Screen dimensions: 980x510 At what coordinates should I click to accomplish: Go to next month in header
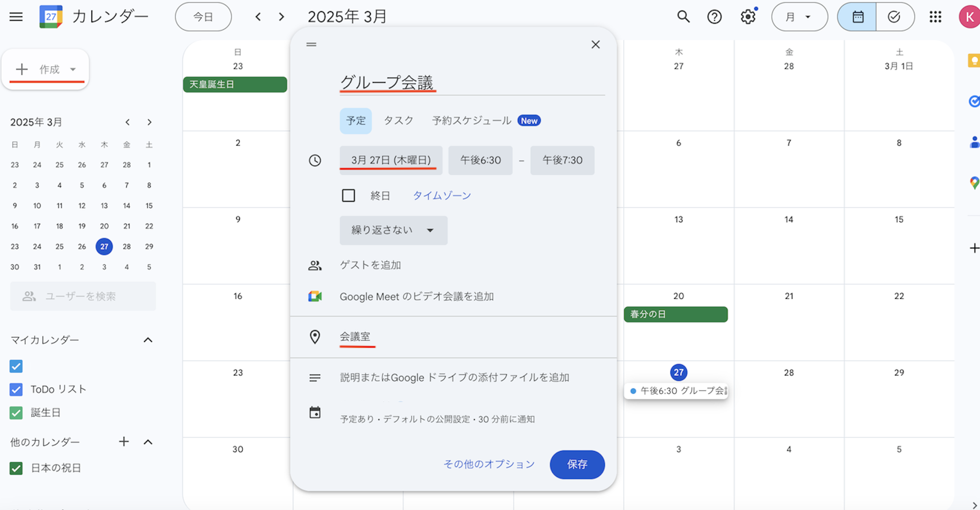[281, 17]
